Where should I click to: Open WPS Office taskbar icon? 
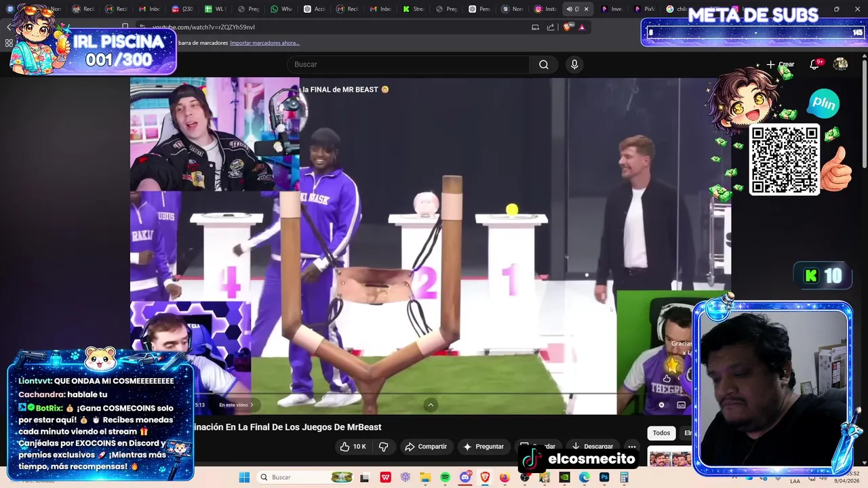click(x=385, y=477)
